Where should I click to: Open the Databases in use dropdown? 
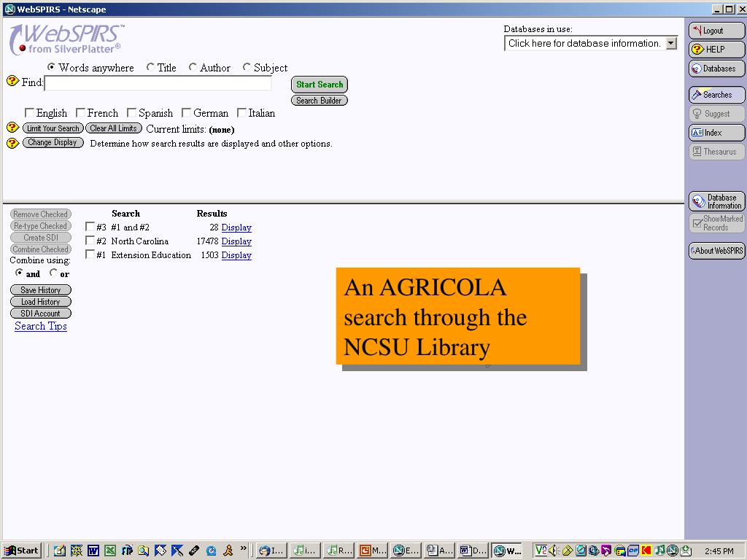tap(591, 43)
